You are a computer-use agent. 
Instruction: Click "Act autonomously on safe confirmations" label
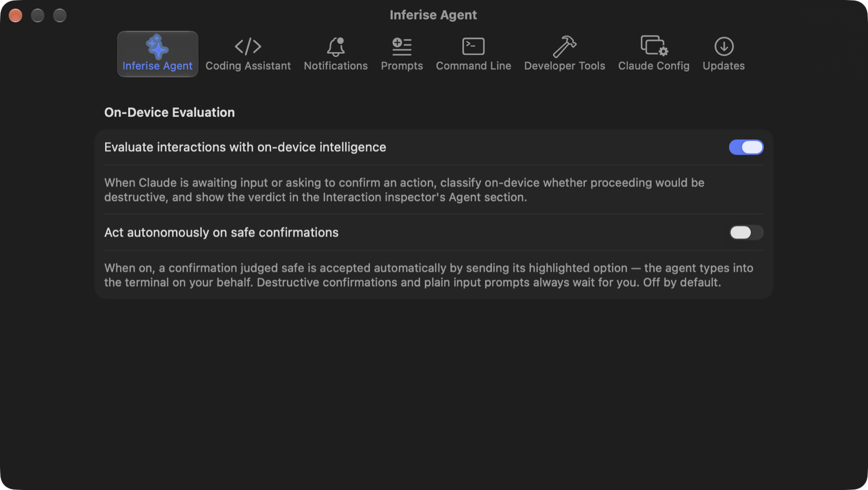tap(221, 232)
